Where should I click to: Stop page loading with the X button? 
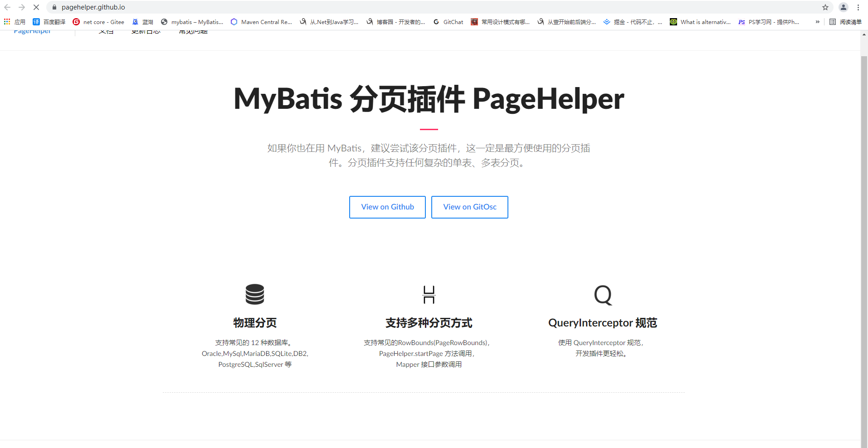(36, 7)
